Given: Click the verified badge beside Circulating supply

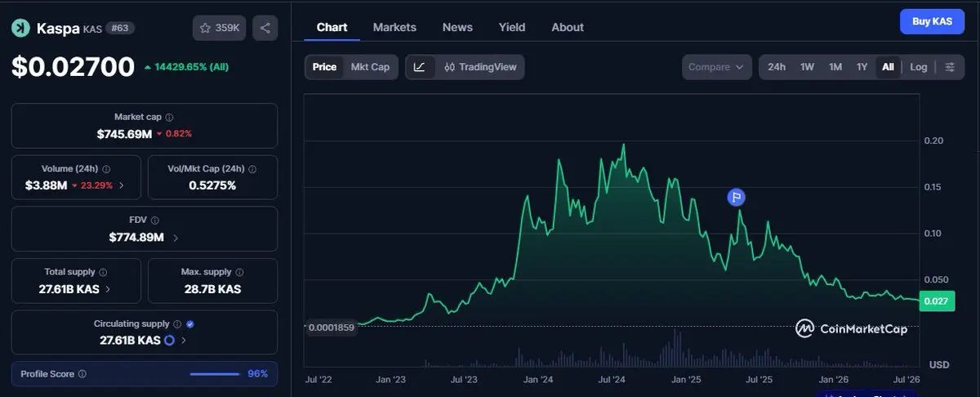Looking at the screenshot, I should (x=189, y=324).
